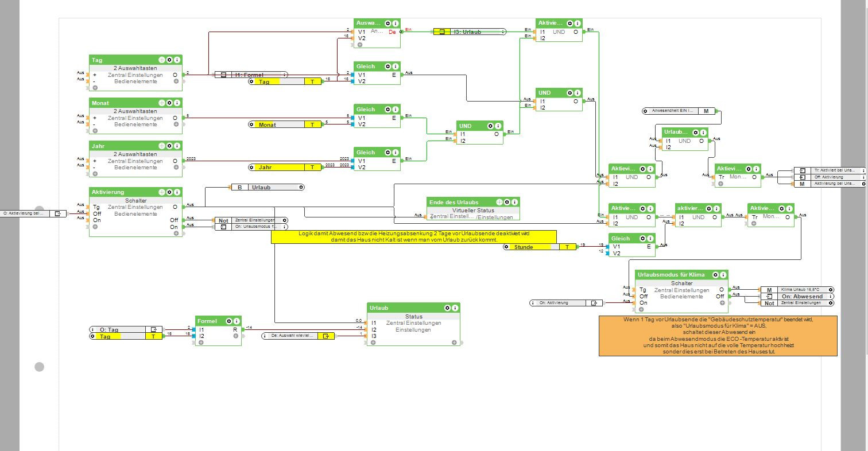Click info icon on I1: Formel connector
Screen dimensions: 868x451
[284, 75]
